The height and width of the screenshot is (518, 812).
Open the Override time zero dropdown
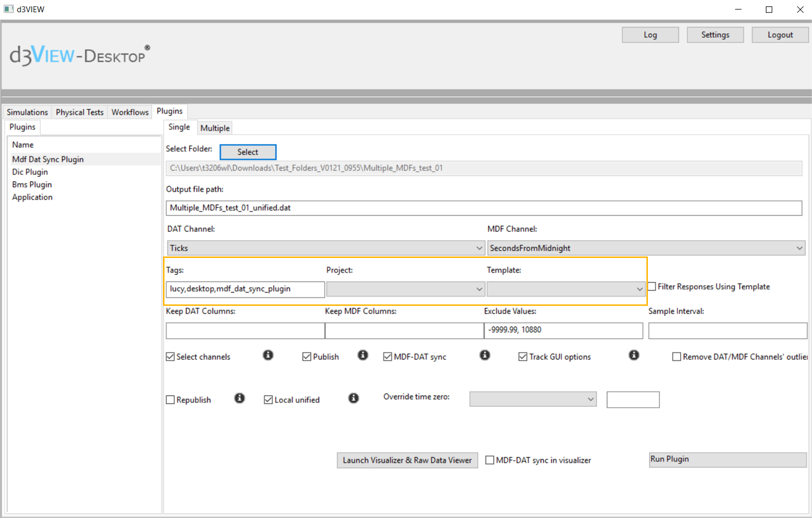[533, 399]
